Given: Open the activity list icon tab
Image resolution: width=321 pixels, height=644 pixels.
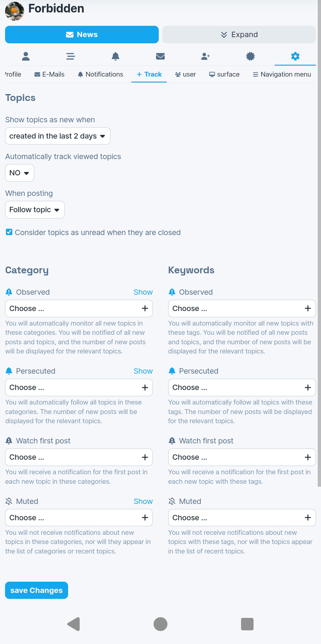Looking at the screenshot, I should (x=70, y=56).
